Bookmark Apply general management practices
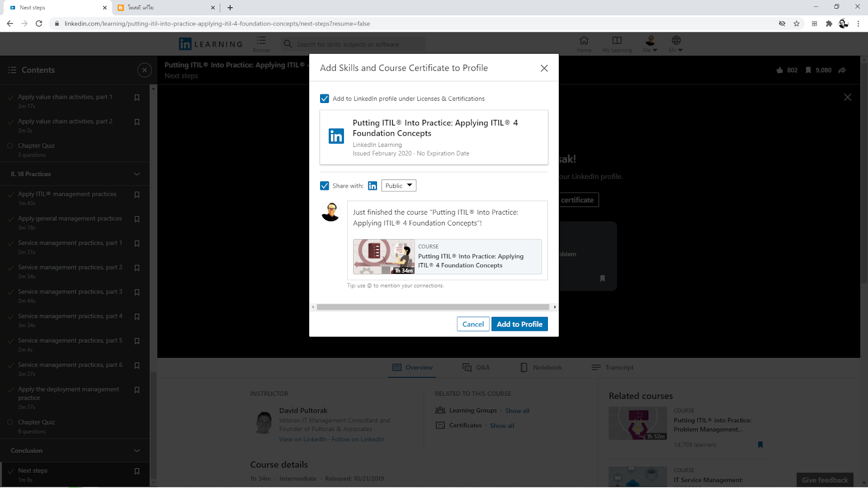 (137, 219)
